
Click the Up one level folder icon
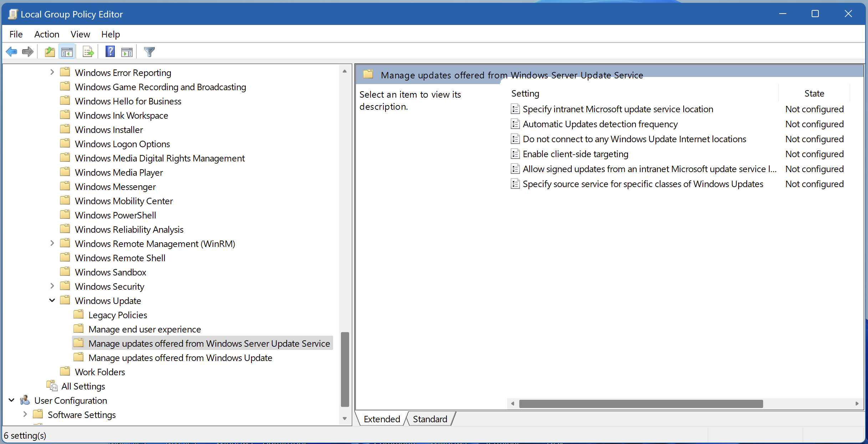(50, 52)
